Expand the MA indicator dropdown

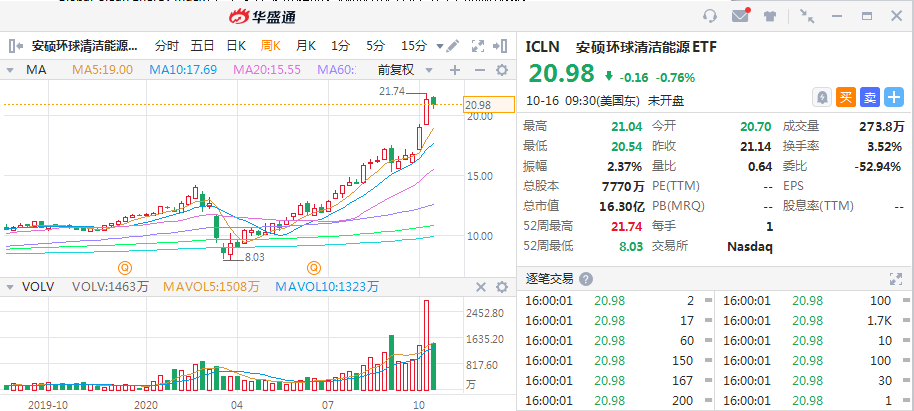pos(10,71)
